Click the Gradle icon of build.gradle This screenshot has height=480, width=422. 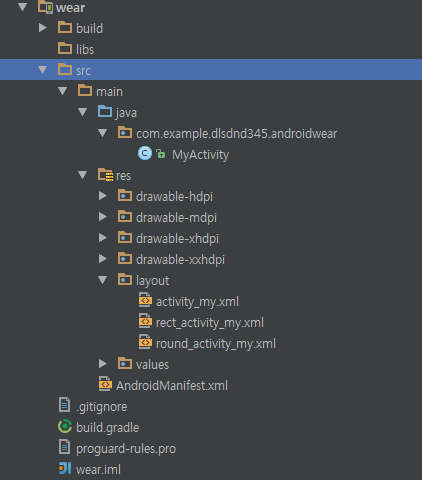point(65,426)
